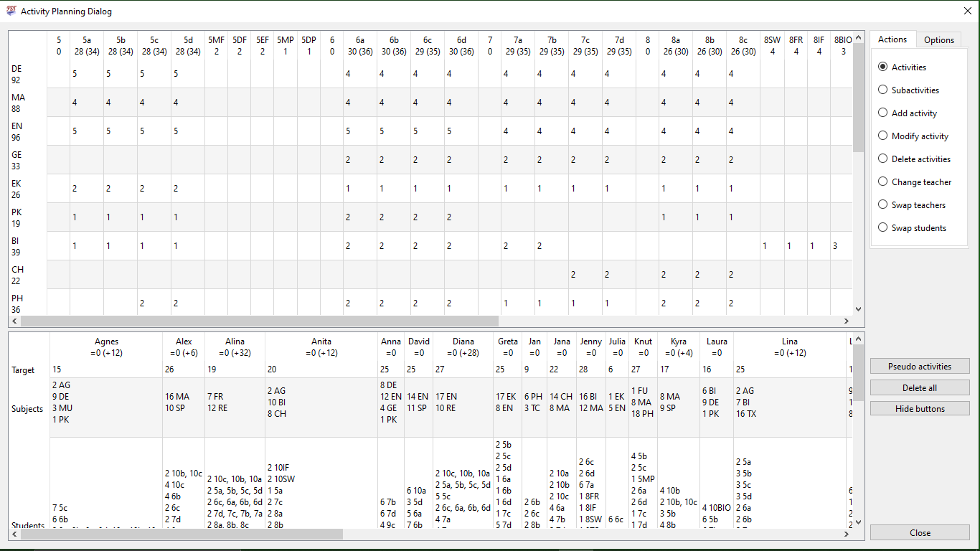Select the Swap students radio button
Image resolution: width=980 pixels, height=551 pixels.
[912, 228]
